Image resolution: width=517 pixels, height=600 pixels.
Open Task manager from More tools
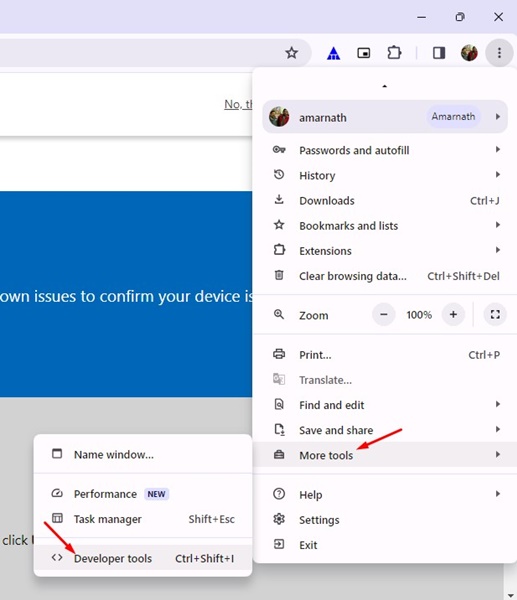143,519
